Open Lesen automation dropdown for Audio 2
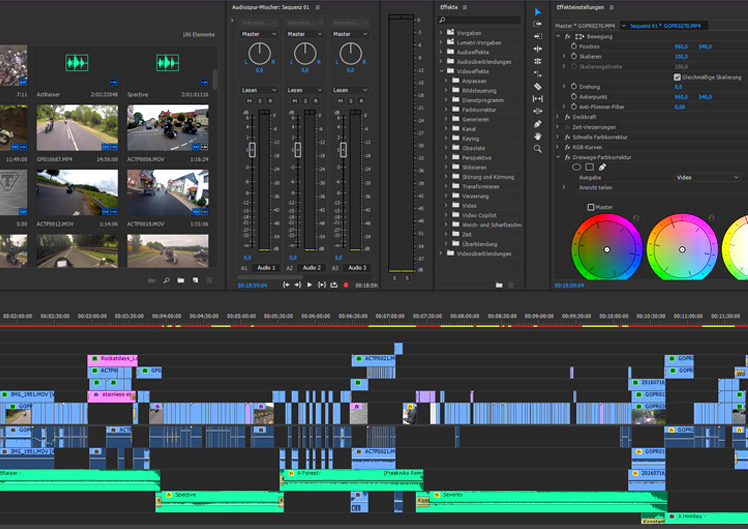Screen dimensions: 748x529 click(x=305, y=90)
